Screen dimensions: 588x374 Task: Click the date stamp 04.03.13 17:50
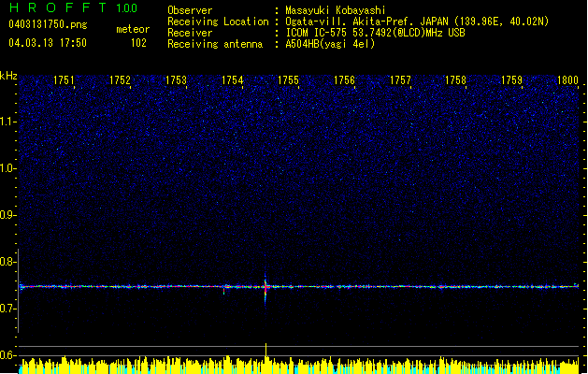coord(48,43)
